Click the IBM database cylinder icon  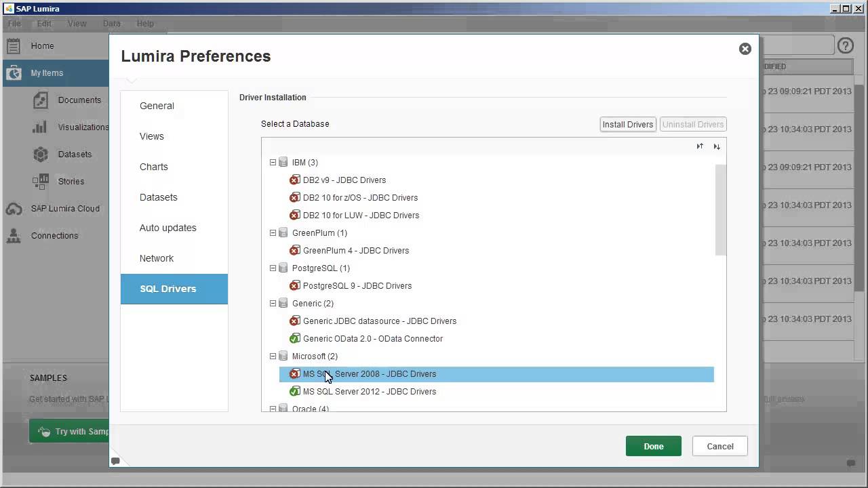tap(283, 163)
